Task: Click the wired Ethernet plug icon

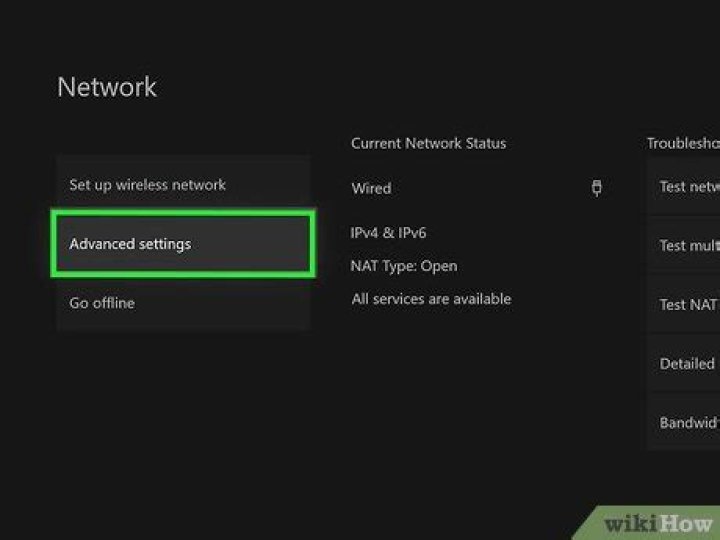Action: pos(597,188)
